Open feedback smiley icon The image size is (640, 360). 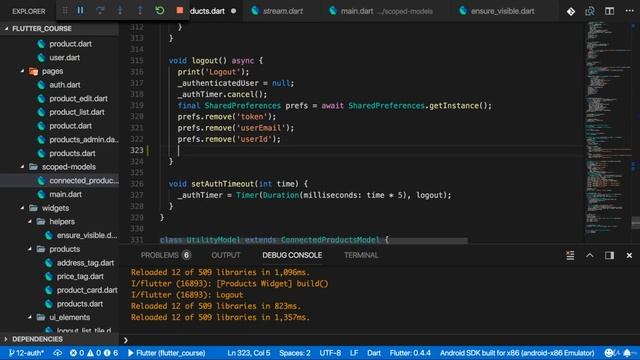(x=609, y=353)
